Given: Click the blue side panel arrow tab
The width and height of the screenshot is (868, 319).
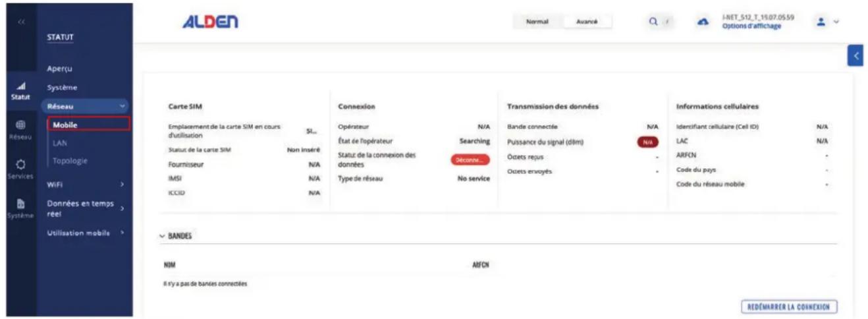Looking at the screenshot, I should (x=855, y=56).
